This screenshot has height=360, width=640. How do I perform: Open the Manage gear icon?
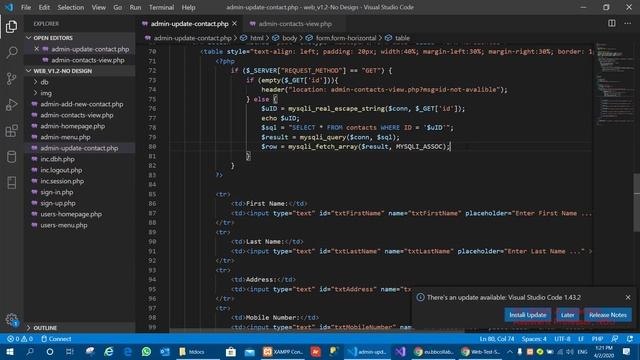point(11,320)
